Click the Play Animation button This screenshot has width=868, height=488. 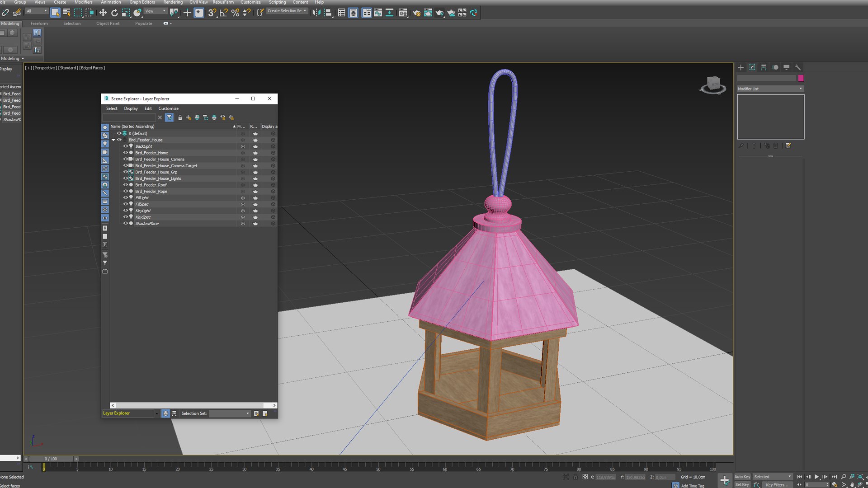coord(817,477)
